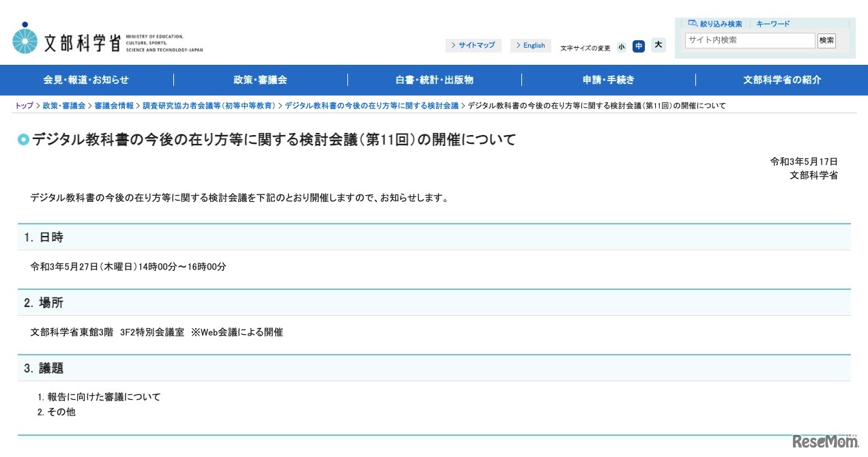Click inside the サイト内検索 search field

pyautogui.click(x=749, y=40)
